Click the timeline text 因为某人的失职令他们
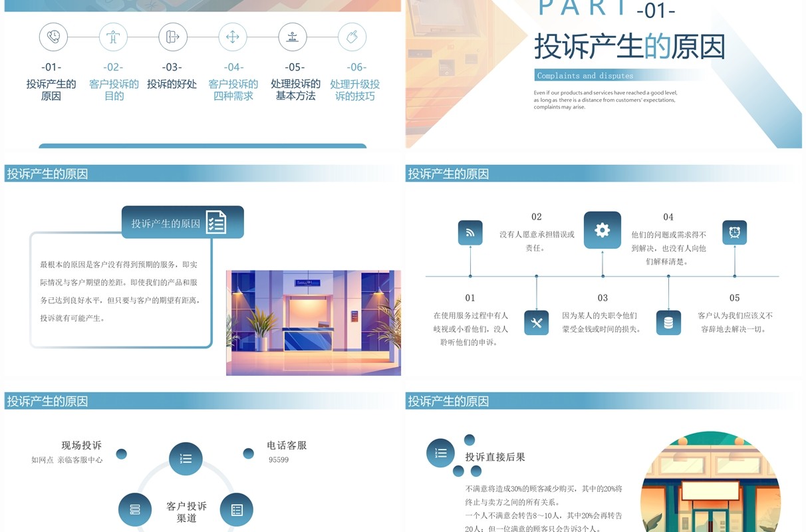 602,322
